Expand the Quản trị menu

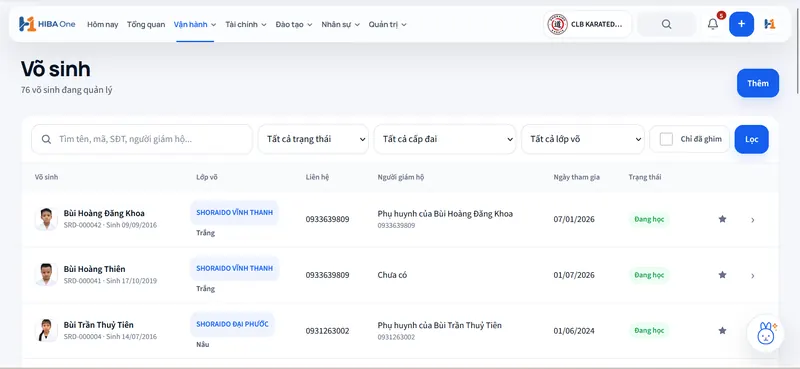pos(387,24)
